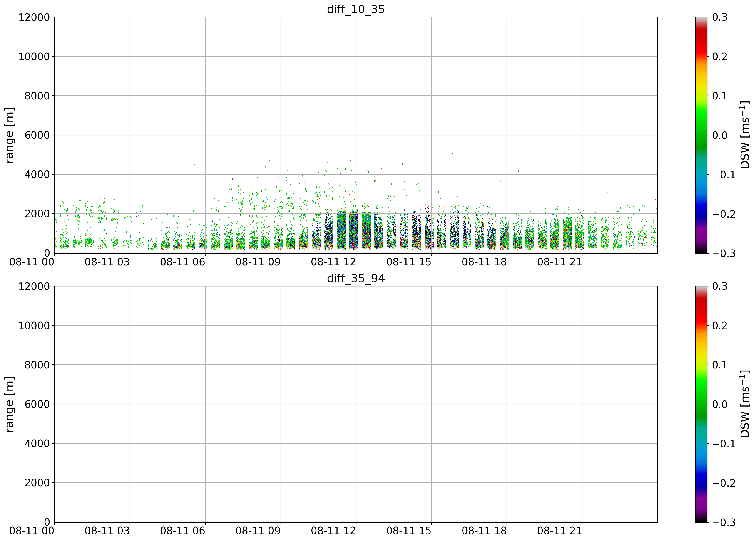Screen dimensions: 756x541
Task: Click the top plot colorbar
Action: point(701,135)
